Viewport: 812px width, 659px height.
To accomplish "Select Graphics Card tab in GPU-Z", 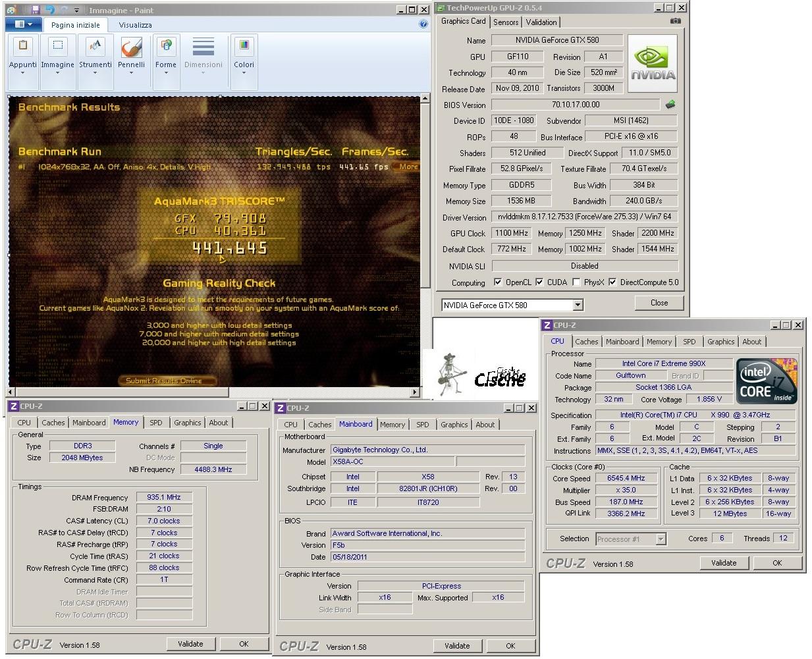I will click(463, 21).
